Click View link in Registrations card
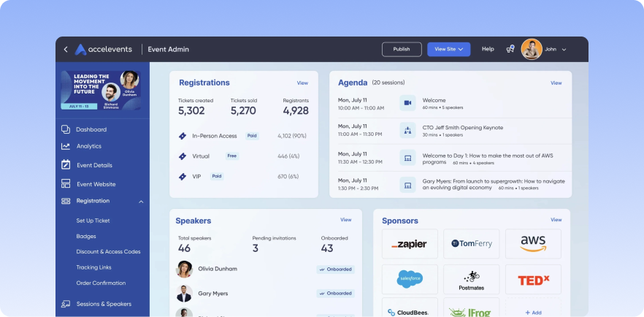This screenshot has height=317, width=644. tap(302, 83)
